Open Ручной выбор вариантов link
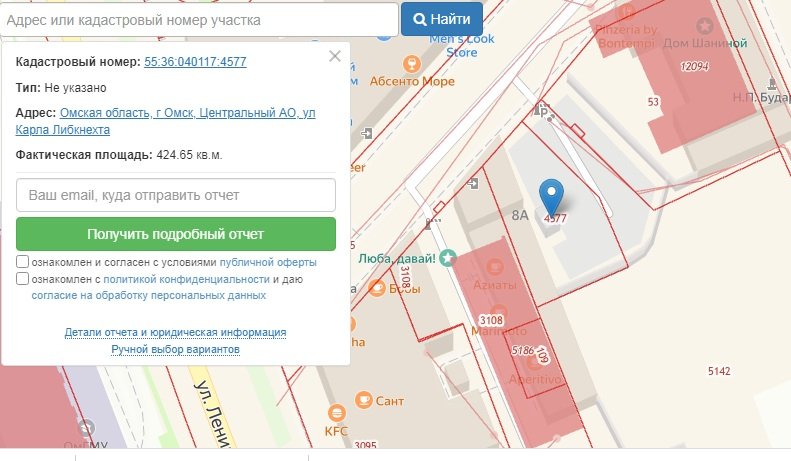The height and width of the screenshot is (461, 791). (x=175, y=349)
